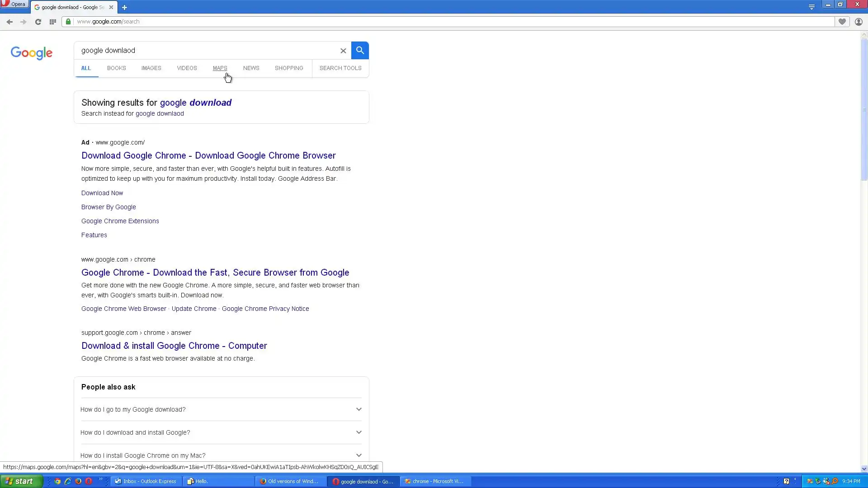868x488 pixels.
Task: Expand 'How do I download and install Google?'
Action: [x=359, y=432]
